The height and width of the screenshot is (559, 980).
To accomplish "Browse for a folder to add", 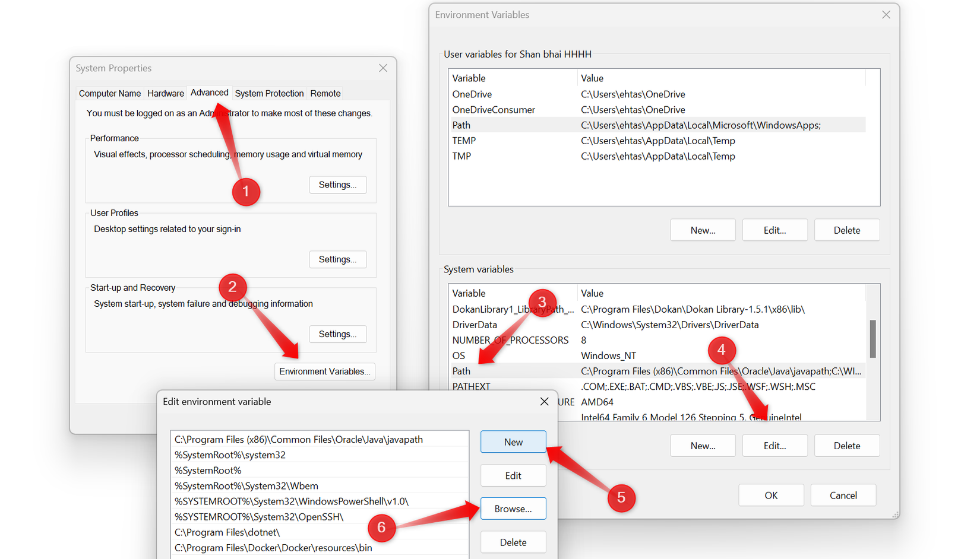I will click(513, 509).
